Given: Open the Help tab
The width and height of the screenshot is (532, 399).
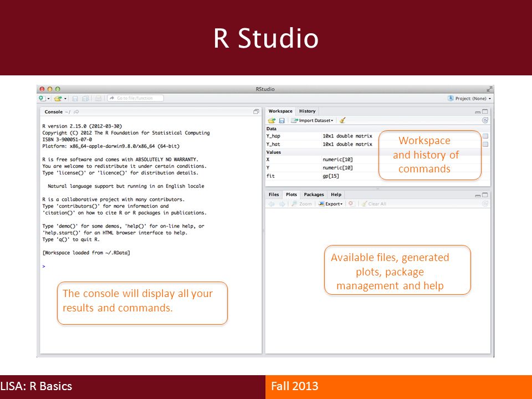Looking at the screenshot, I should pyautogui.click(x=336, y=195).
